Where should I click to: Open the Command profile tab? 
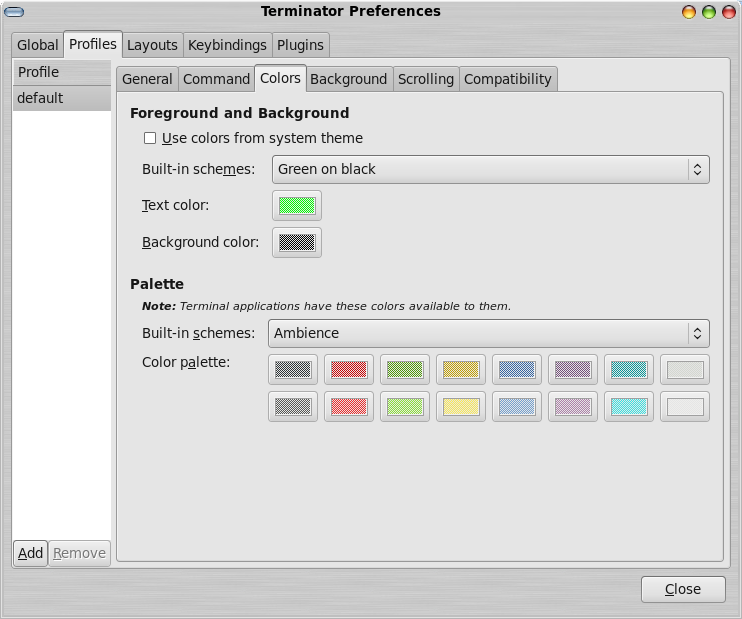click(x=216, y=79)
